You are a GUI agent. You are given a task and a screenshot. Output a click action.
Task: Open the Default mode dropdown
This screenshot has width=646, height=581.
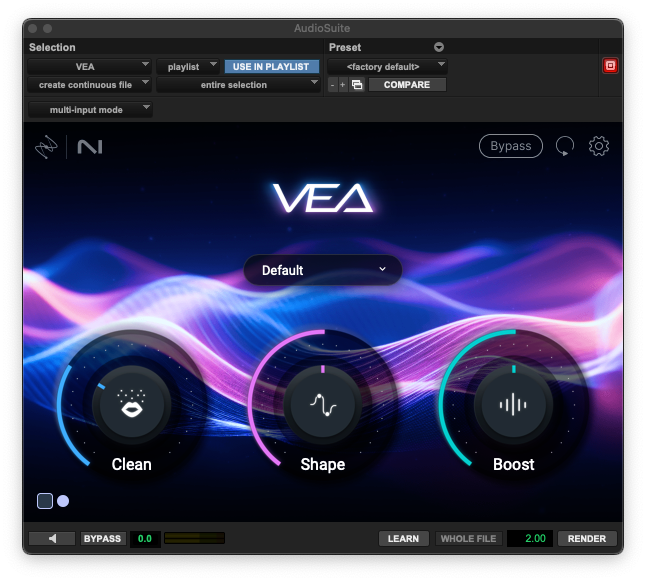[x=323, y=270]
